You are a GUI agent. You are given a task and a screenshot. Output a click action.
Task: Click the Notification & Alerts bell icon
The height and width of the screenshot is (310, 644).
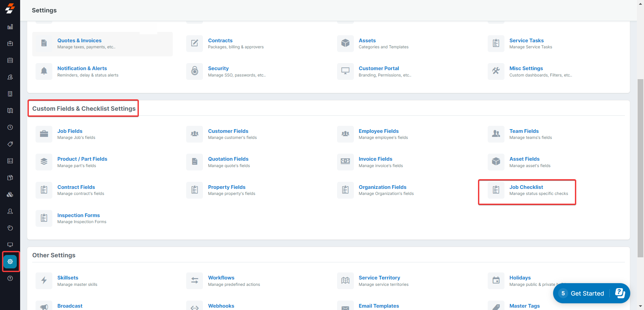pos(44,71)
